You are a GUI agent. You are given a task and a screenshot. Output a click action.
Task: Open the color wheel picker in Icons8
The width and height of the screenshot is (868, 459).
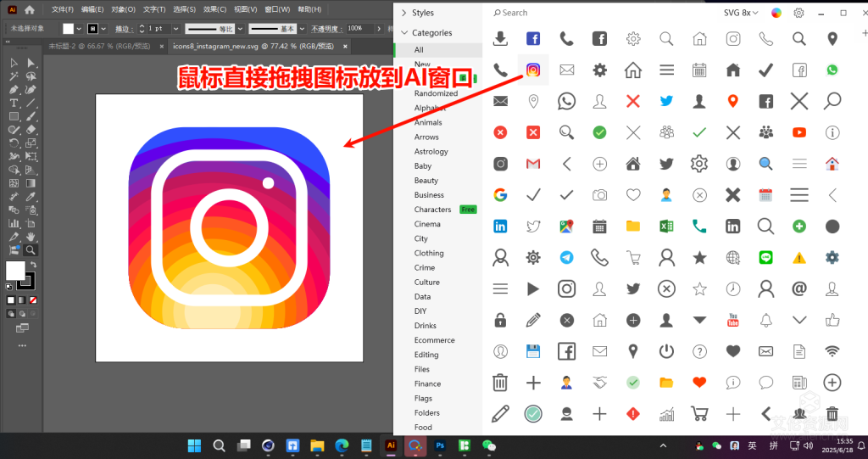tap(776, 13)
